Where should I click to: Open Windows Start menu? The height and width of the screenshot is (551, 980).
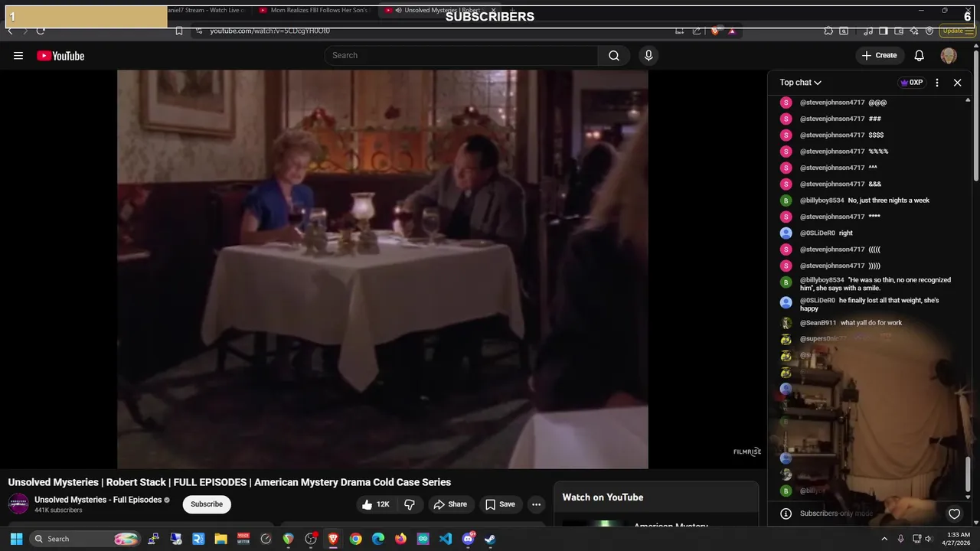coord(16,539)
